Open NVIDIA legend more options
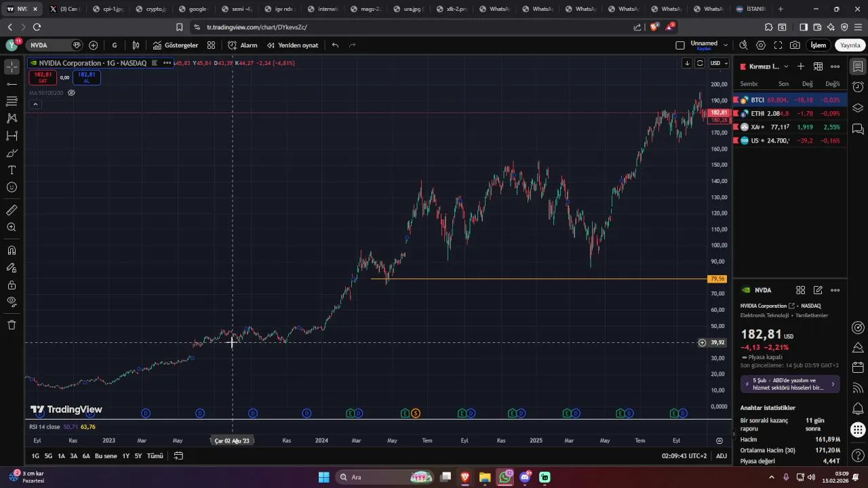This screenshot has height=488, width=868. pos(167,63)
